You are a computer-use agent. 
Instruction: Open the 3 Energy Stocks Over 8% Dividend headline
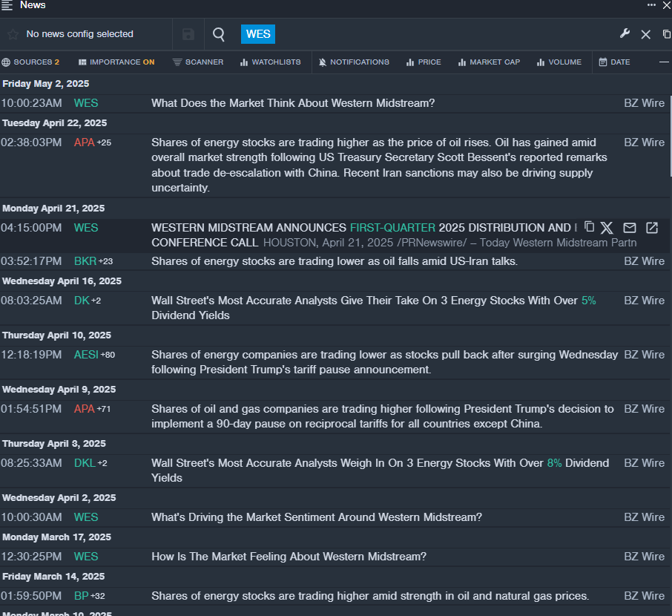[x=381, y=470]
